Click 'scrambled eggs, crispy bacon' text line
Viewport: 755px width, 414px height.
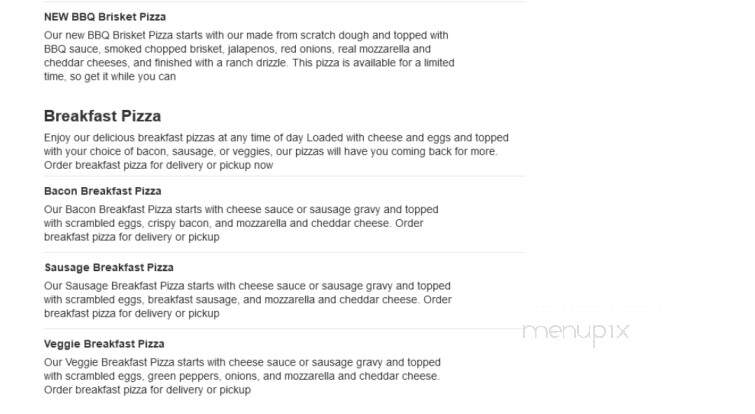(x=234, y=223)
